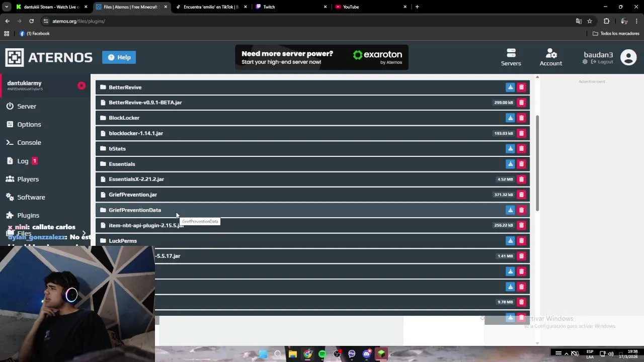644x362 pixels.
Task: Open the BetterRevive folder name
Action: (125, 87)
